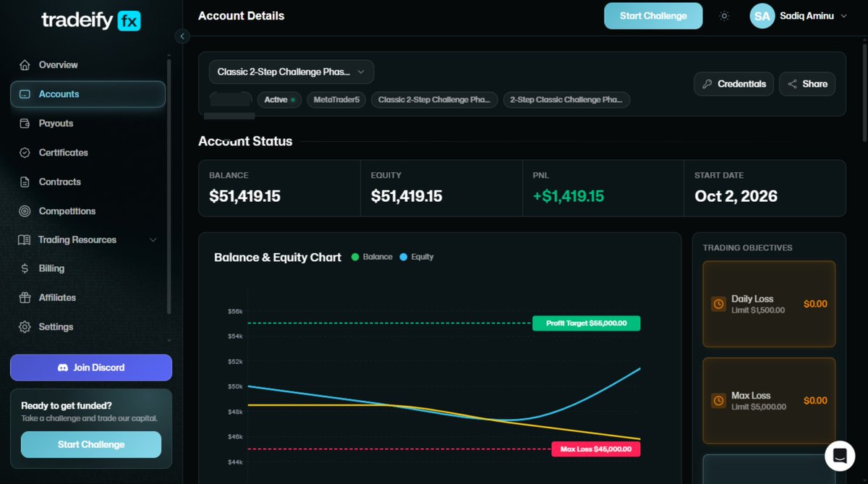
Task: Click the Oct 2, 2026 start date
Action: coord(736,196)
